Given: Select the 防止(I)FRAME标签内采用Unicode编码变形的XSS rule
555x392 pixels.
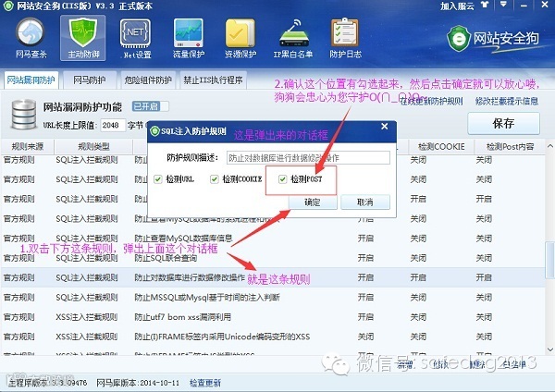Looking at the screenshot, I should pos(273,337).
